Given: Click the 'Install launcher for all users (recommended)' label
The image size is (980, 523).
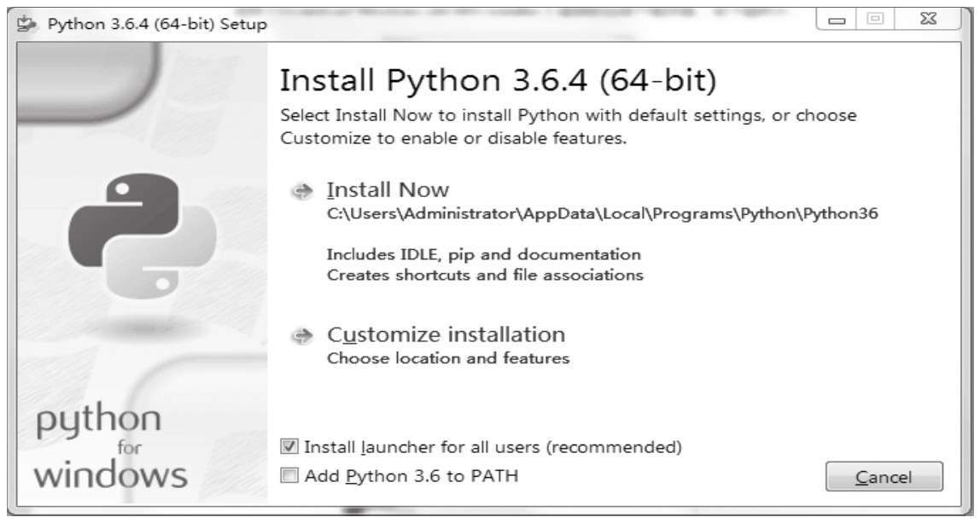Looking at the screenshot, I should click(493, 446).
